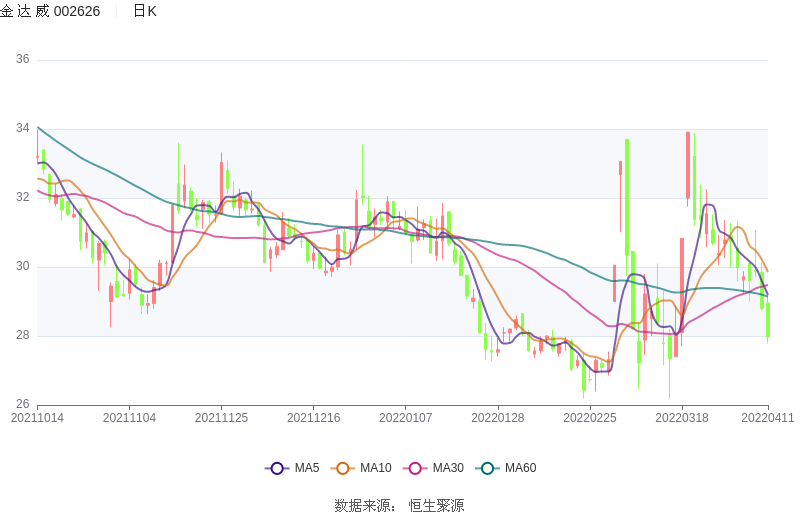Image resolution: width=800 pixels, height=517 pixels.
Task: Click the 30 price level axis label
Action: click(22, 267)
